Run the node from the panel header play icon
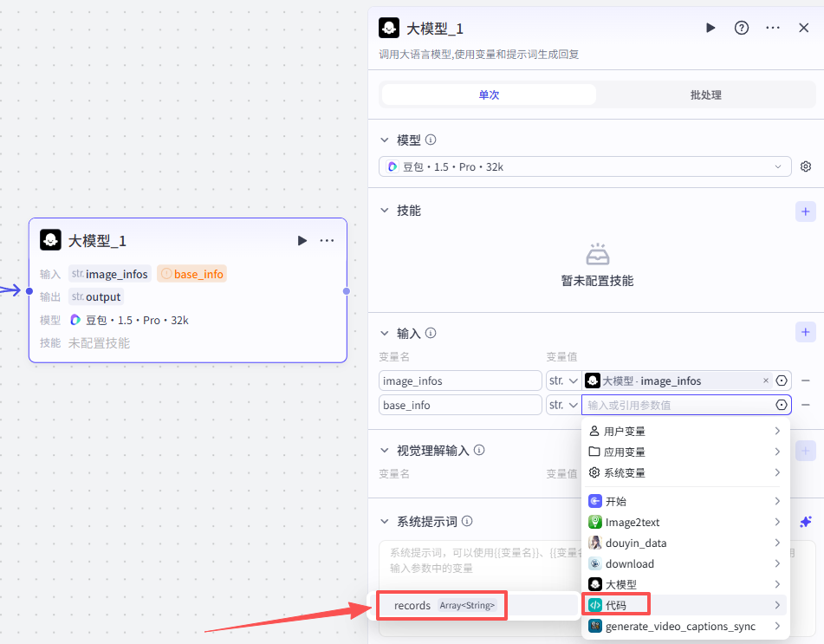The width and height of the screenshot is (824, 644). pyautogui.click(x=710, y=28)
